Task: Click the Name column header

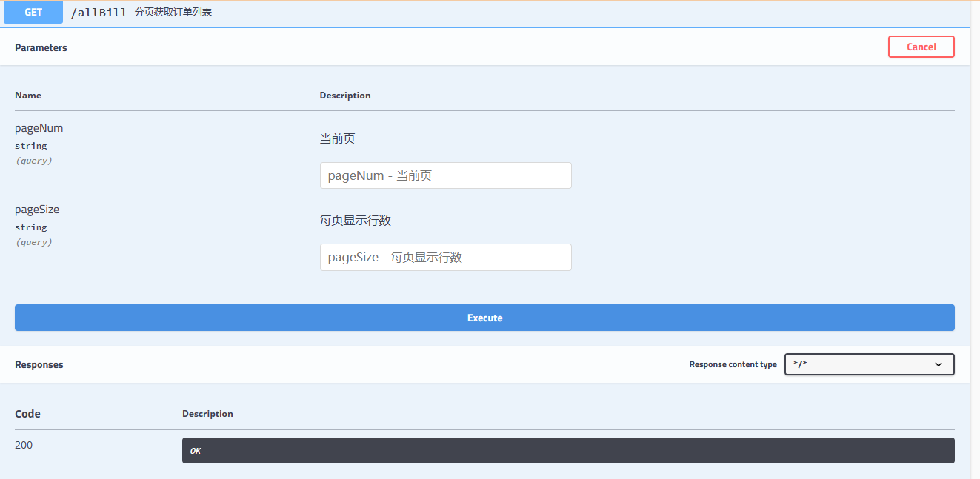Action: tap(28, 96)
